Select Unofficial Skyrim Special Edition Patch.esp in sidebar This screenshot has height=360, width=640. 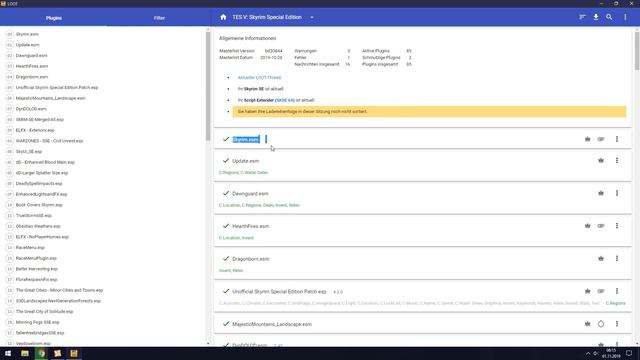point(57,87)
